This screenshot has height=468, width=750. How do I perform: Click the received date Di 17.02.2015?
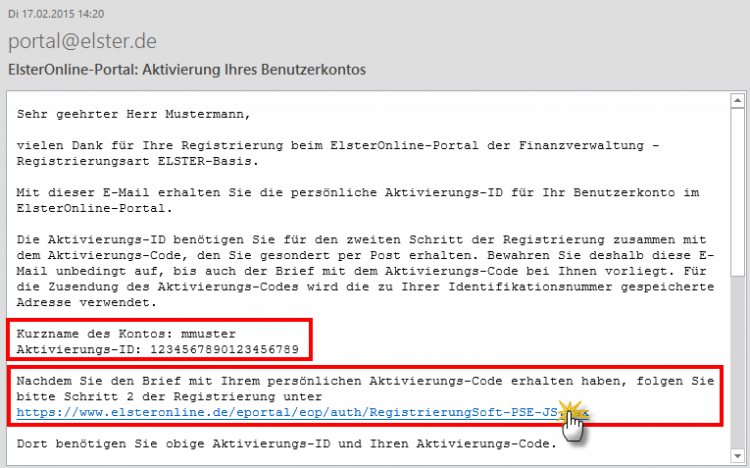pyautogui.click(x=55, y=14)
